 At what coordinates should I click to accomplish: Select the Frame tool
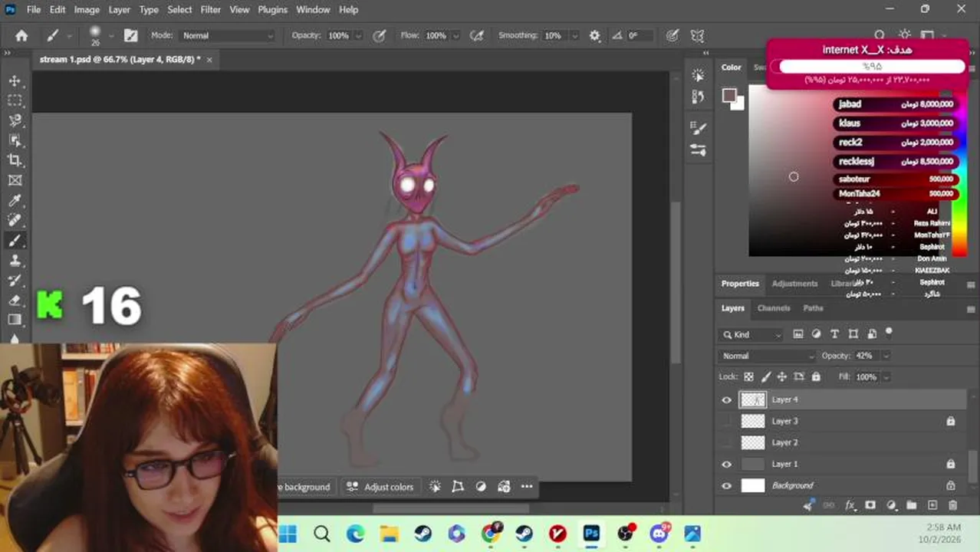tap(15, 180)
